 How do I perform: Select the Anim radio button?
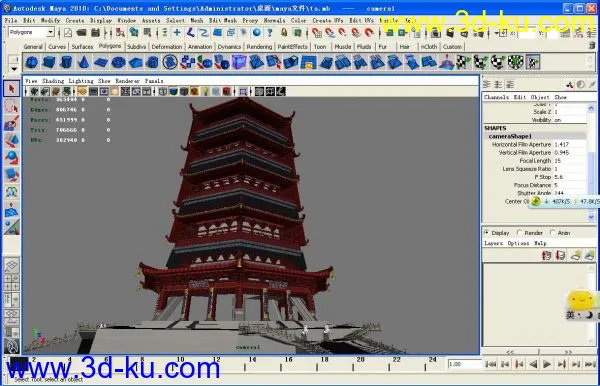point(552,233)
